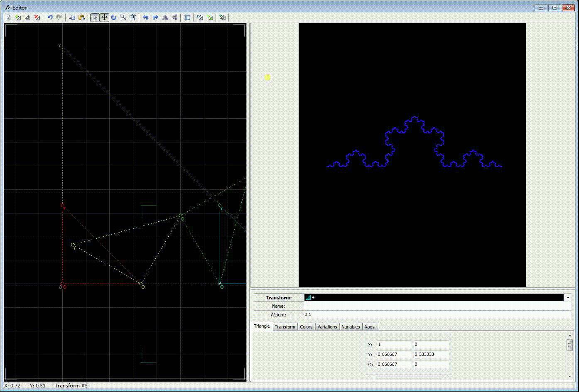The image size is (579, 392).
Task: Toggle the variation preview grid
Action: (187, 17)
